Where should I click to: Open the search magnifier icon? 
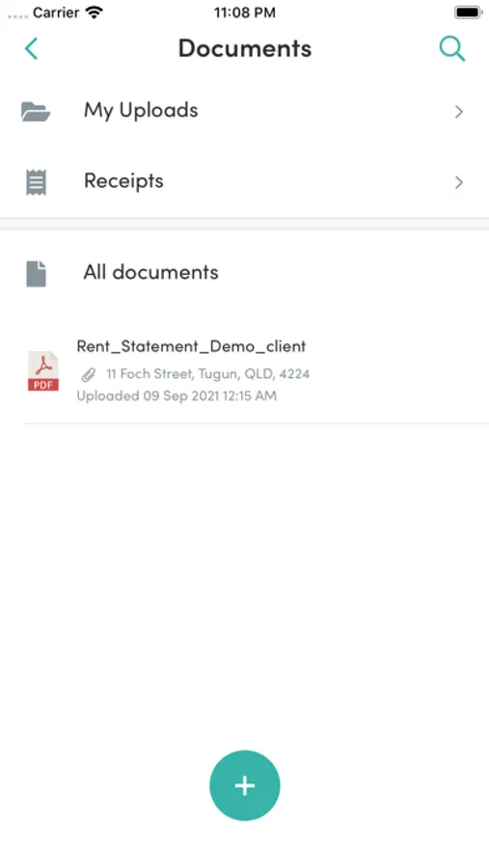(x=452, y=49)
